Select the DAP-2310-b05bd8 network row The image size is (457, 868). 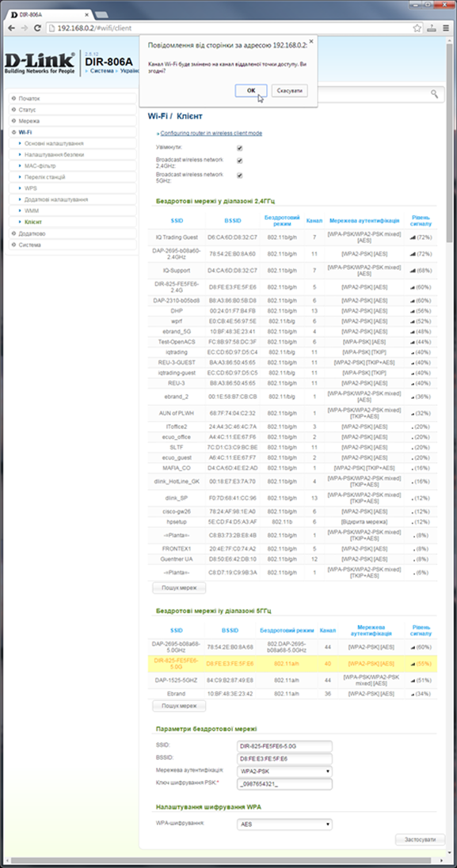point(292,300)
